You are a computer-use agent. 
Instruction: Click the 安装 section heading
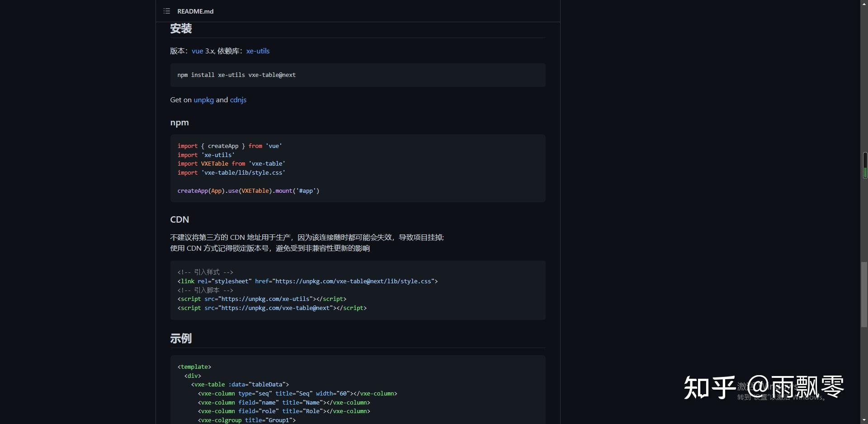(181, 29)
